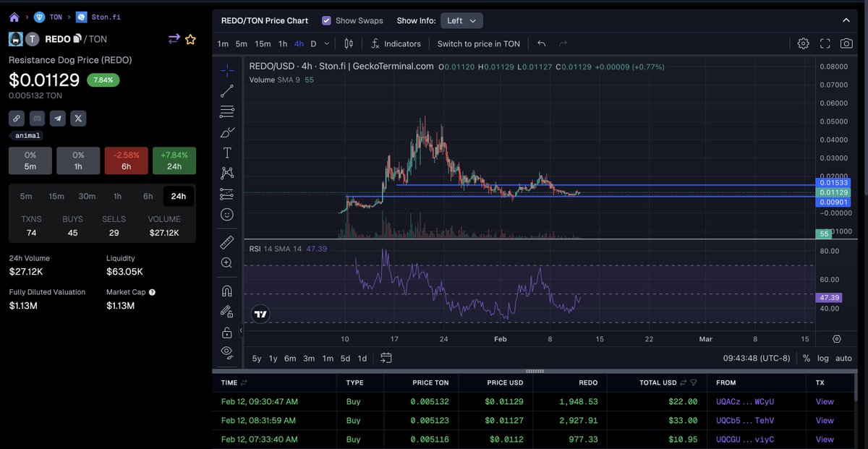Viewport: 868px width, 449px height.
Task: Open the TOTAL USD filter
Action: coord(694,382)
